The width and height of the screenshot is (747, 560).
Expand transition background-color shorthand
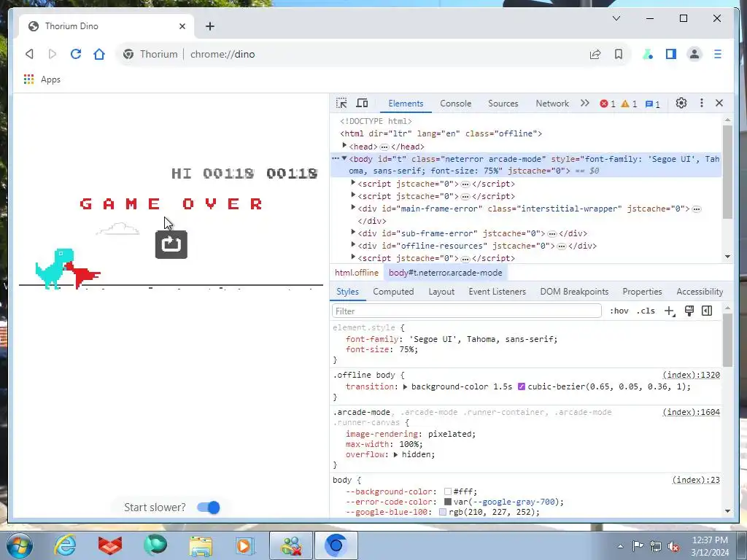pyautogui.click(x=405, y=386)
